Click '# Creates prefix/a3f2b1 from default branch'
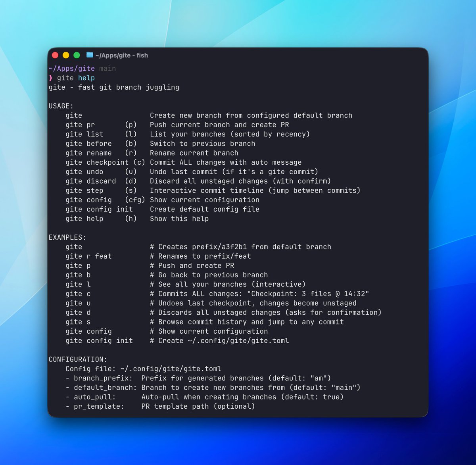Viewport: 476px width, 465px height. tap(240, 247)
